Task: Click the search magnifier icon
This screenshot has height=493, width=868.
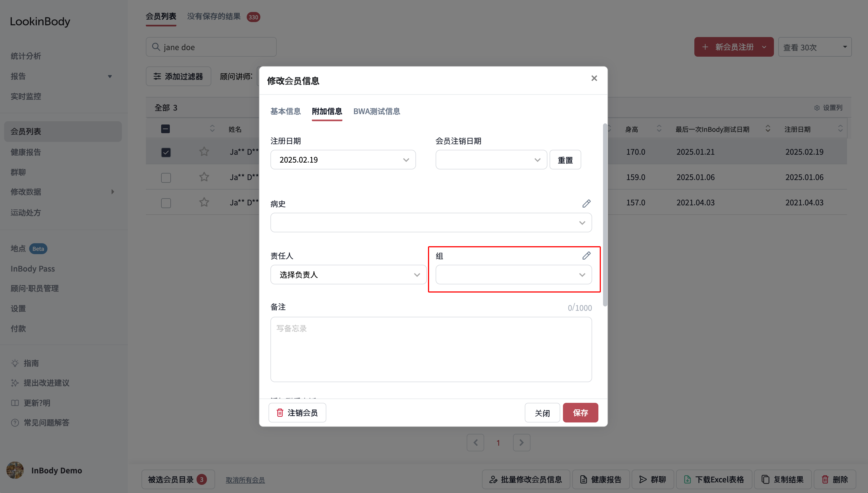Action: click(156, 47)
